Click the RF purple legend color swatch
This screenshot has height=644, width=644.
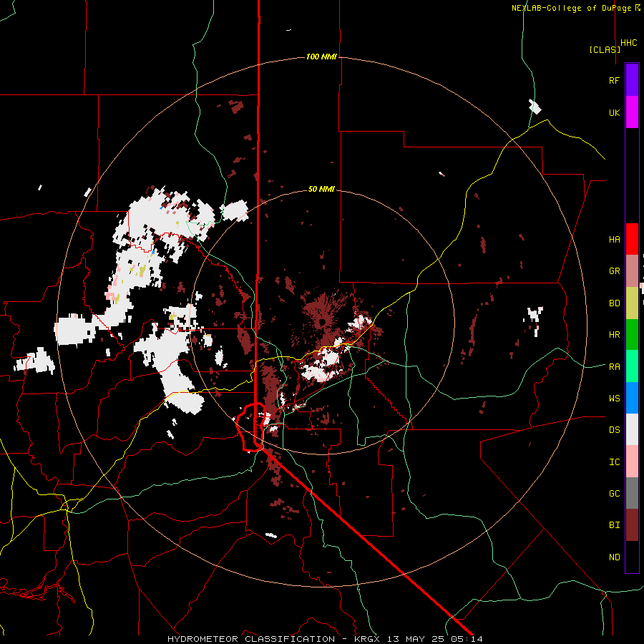click(632, 80)
